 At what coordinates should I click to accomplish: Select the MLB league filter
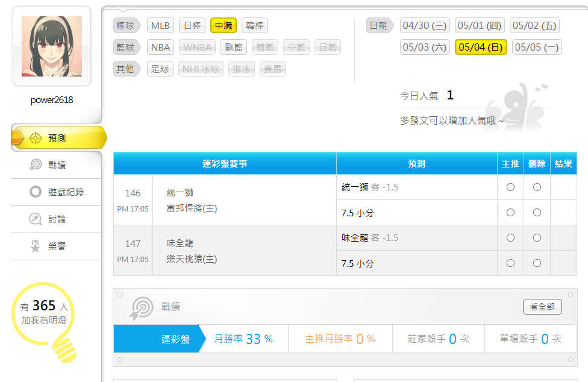[160, 25]
